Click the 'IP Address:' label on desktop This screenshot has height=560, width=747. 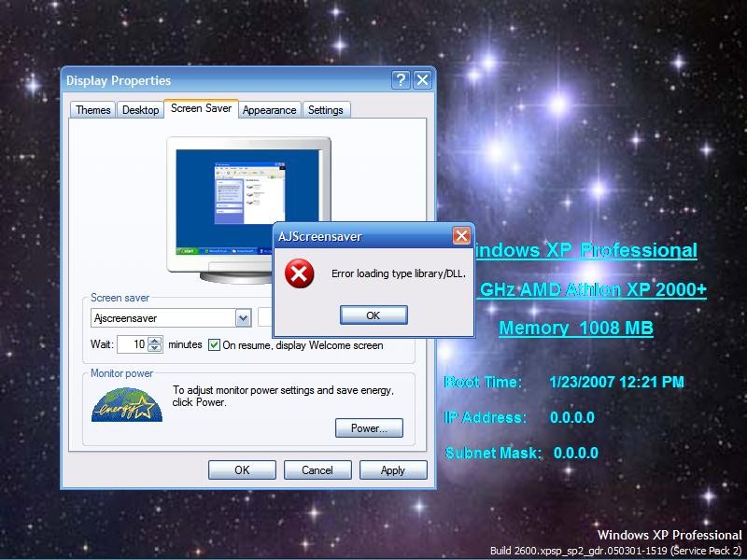click(485, 417)
